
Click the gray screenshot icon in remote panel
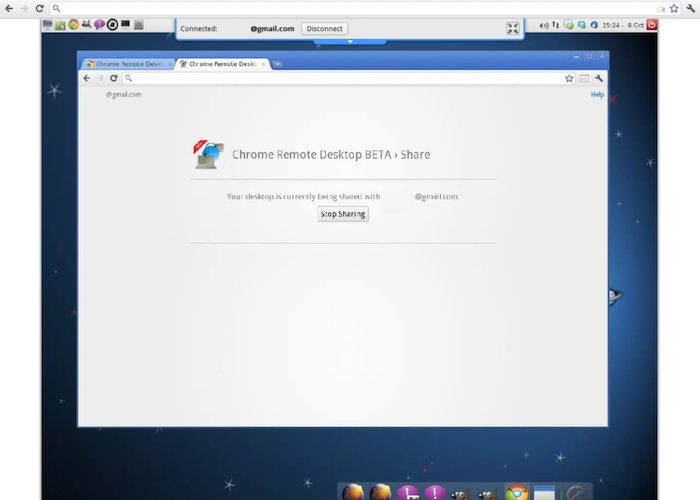click(x=139, y=25)
